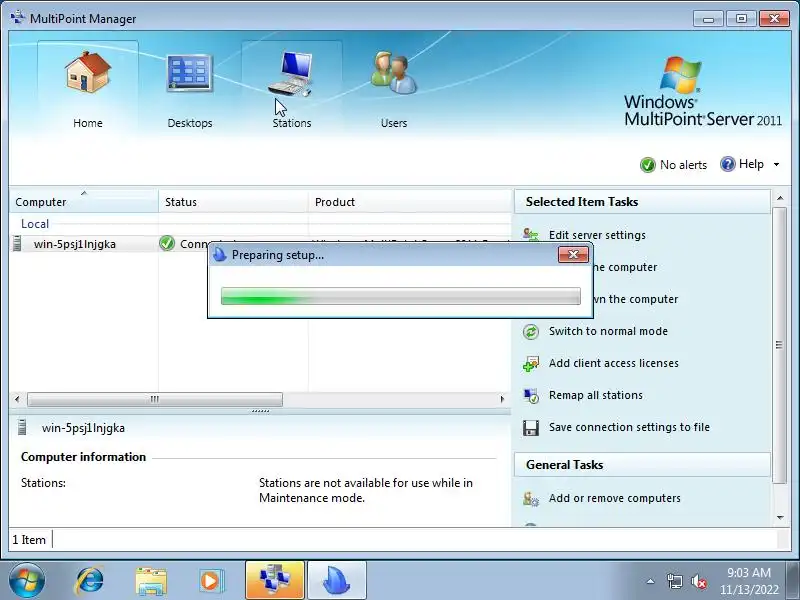Click the Add client access licenses icon
Screen dimensions: 800x600
(x=531, y=364)
